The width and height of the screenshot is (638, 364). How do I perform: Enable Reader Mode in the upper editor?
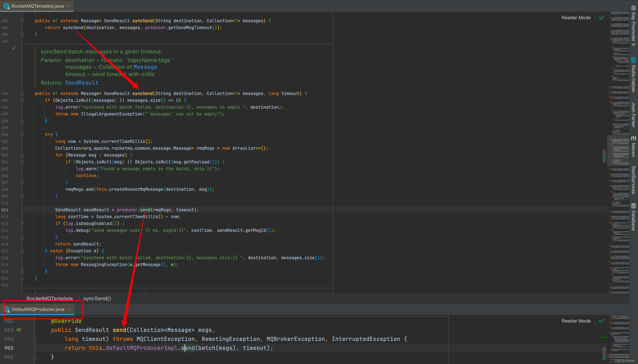pyautogui.click(x=576, y=18)
